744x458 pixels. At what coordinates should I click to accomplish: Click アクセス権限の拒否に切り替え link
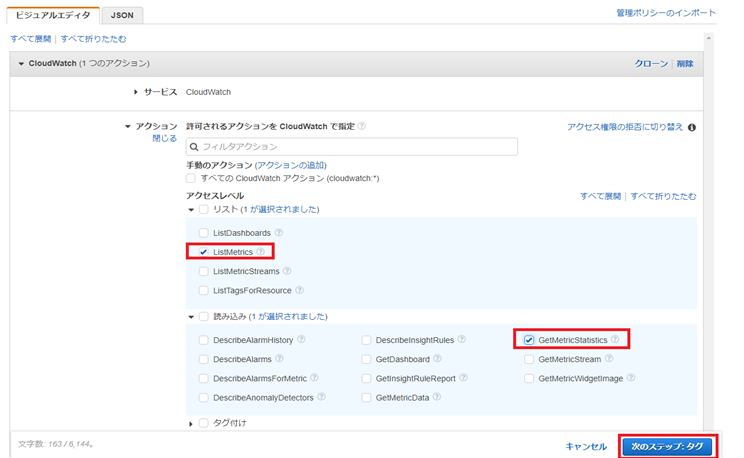tap(625, 127)
